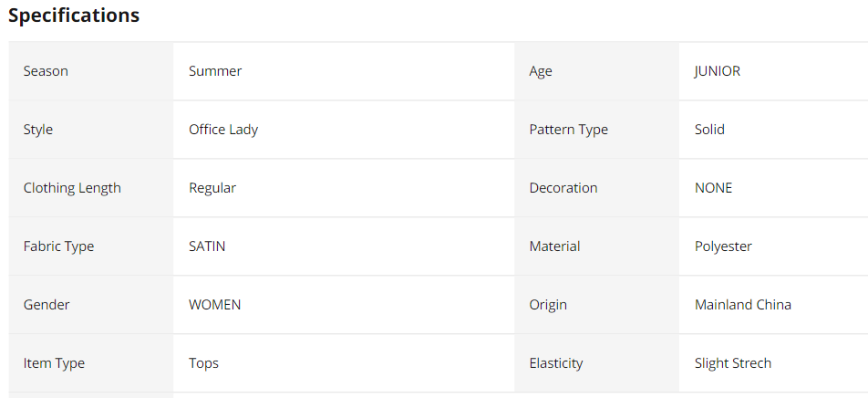
Task: Click the Slight Strech elasticity value
Action: (x=733, y=363)
